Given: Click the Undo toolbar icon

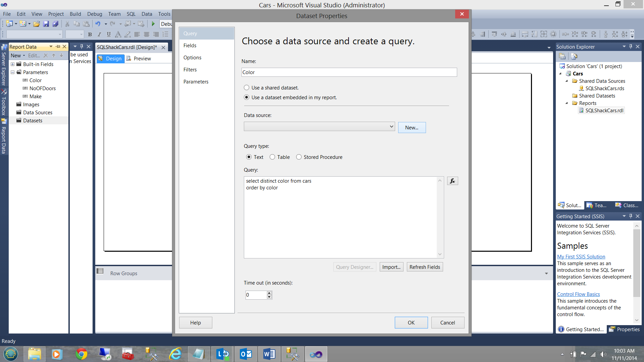Looking at the screenshot, I should click(x=98, y=24).
